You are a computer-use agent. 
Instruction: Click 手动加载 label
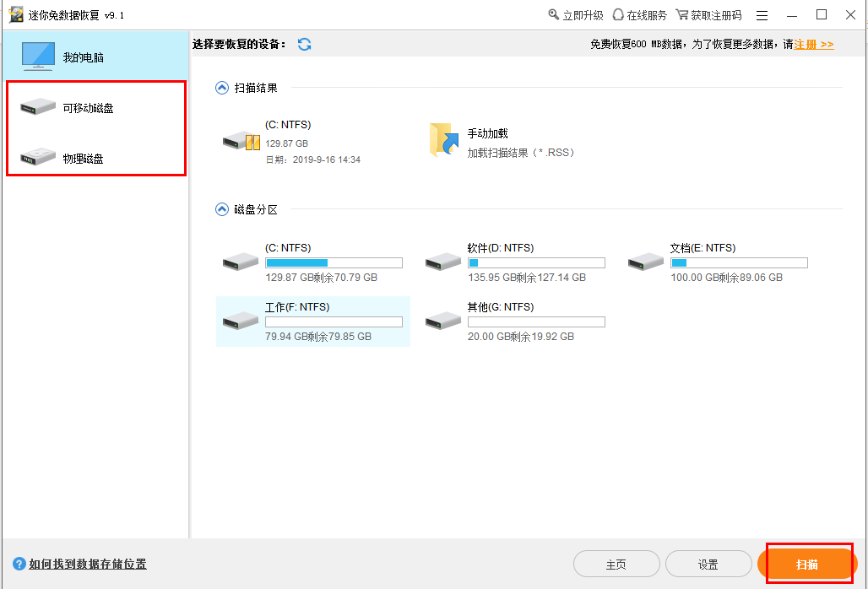(487, 133)
